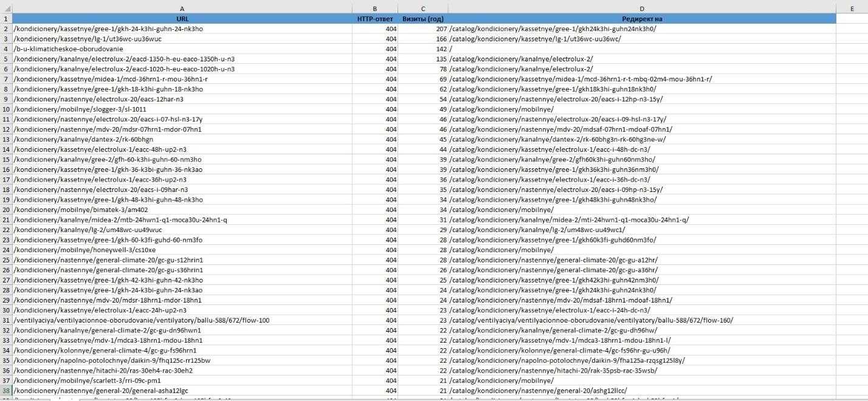The image size is (868, 401).
Task: Select the entire column A header
Action: click(182, 9)
